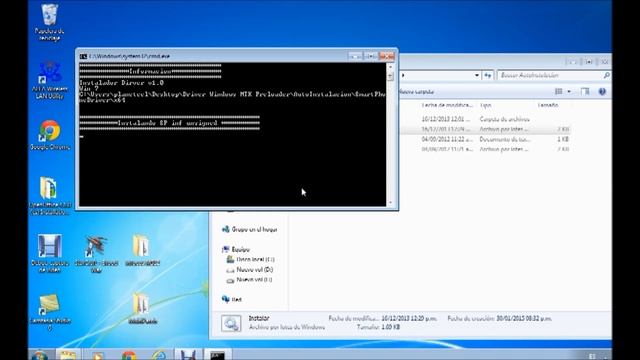Open Windows Media Player from the taskbar
The width and height of the screenshot is (640, 360).
(x=98, y=356)
